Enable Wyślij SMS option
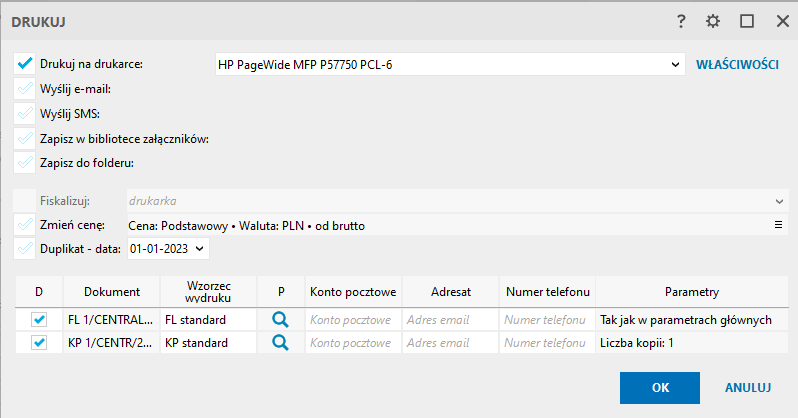798x418 pixels. (26, 113)
